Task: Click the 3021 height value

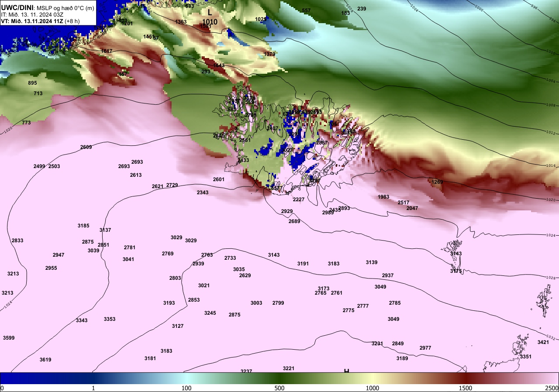Action: 204,285
